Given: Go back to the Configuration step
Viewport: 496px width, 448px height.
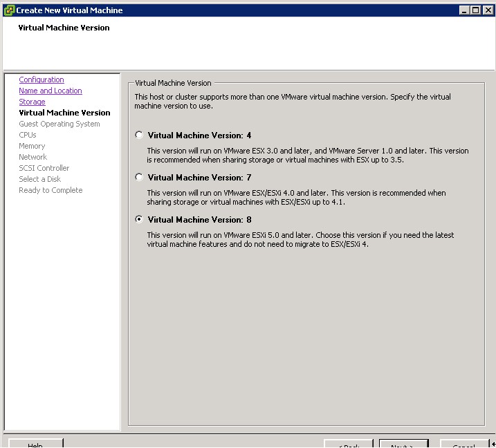Looking at the screenshot, I should [42, 80].
